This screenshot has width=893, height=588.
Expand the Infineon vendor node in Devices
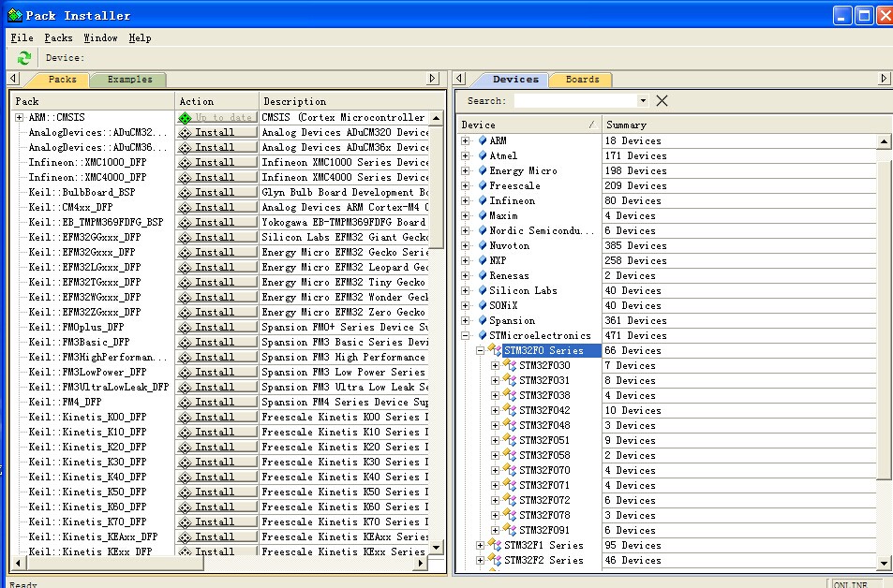pyautogui.click(x=466, y=200)
